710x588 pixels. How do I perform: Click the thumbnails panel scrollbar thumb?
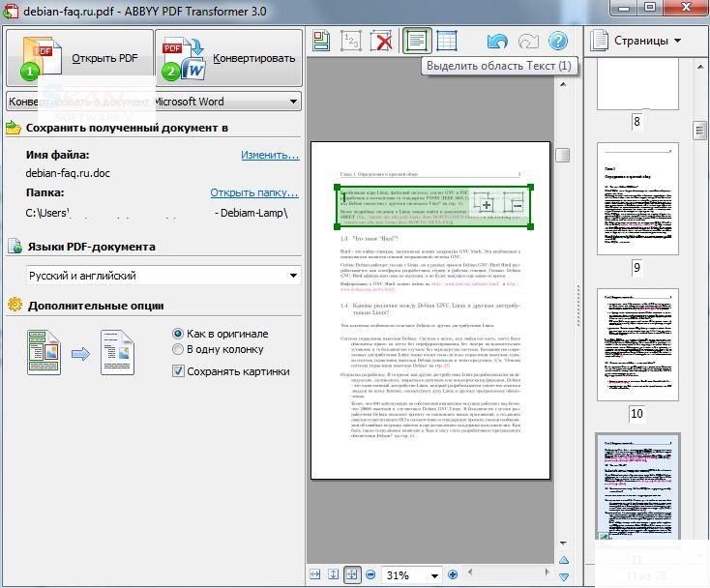(699, 131)
